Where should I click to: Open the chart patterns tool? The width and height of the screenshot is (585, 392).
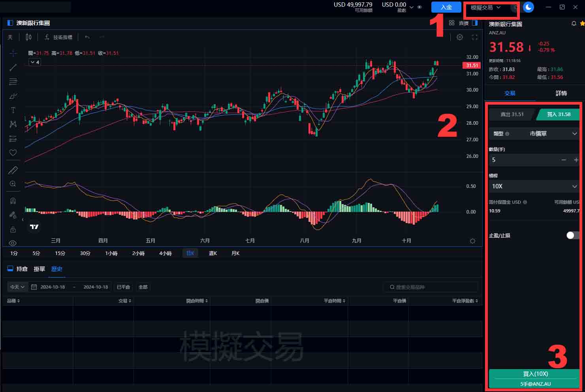click(13, 124)
